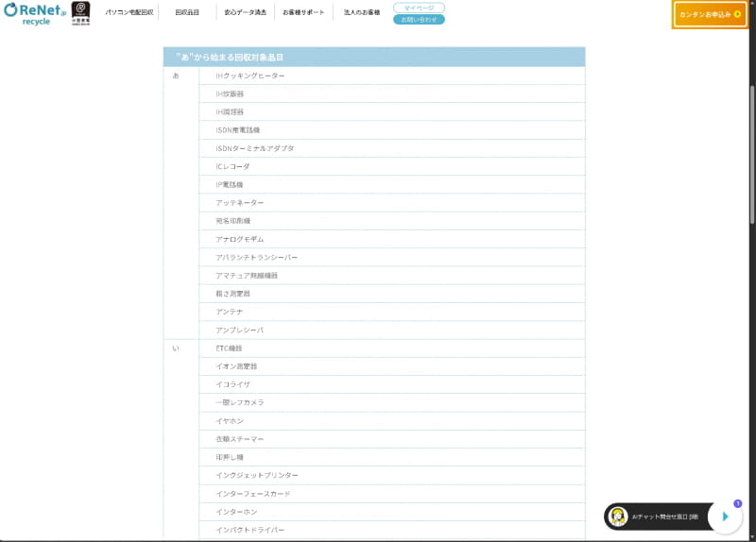Click the orange カンタンお申込み button
Viewport: 756px width, 542px height.
(710, 14)
